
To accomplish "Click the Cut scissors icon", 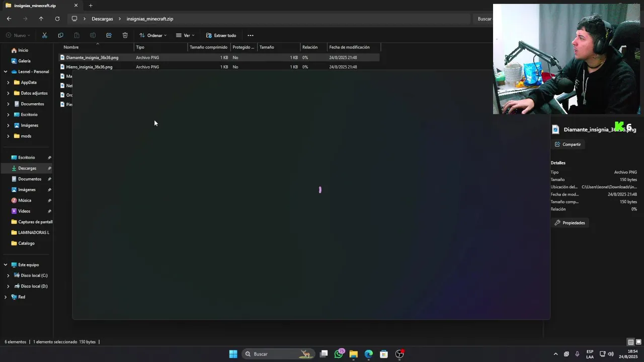I will 44,35.
